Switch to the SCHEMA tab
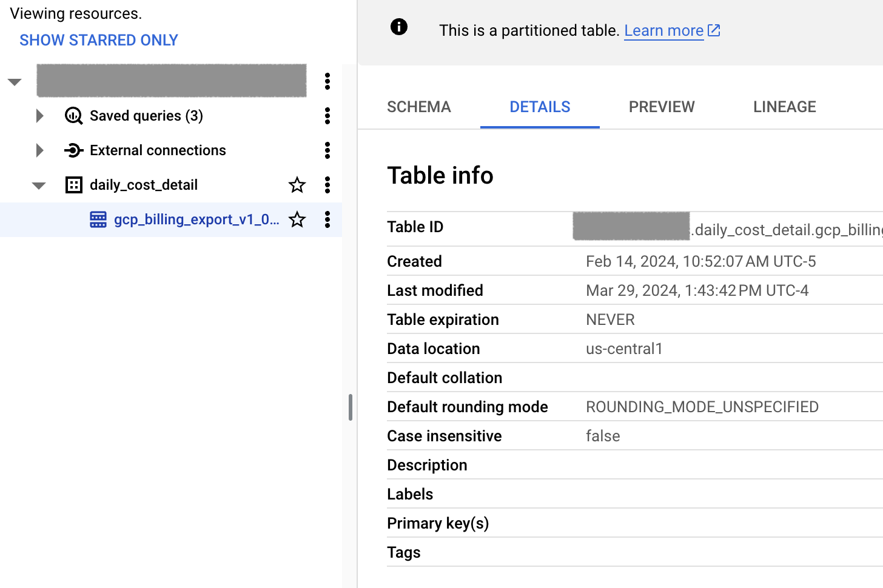Screen dimensions: 883x588 [x=419, y=107]
